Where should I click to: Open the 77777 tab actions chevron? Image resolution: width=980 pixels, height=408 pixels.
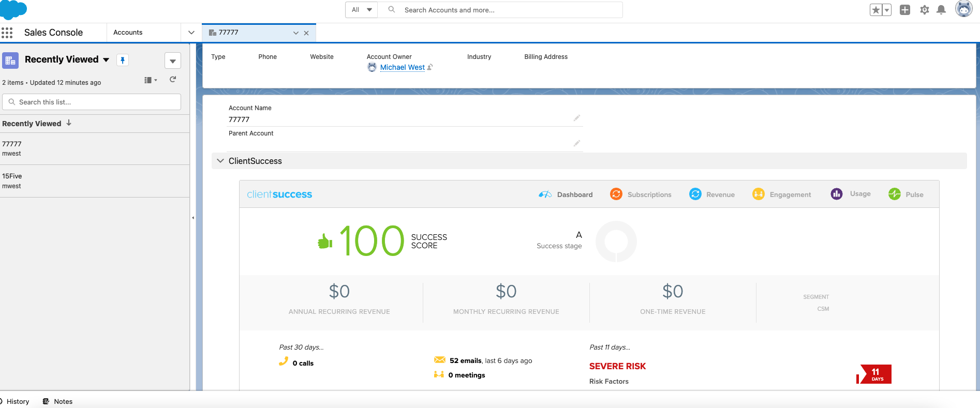(296, 33)
